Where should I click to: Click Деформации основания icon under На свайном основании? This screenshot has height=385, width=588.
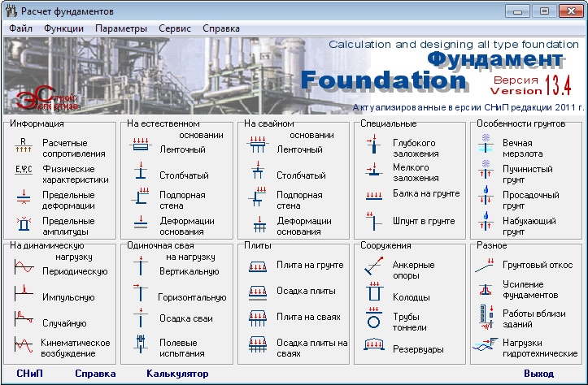(259, 224)
